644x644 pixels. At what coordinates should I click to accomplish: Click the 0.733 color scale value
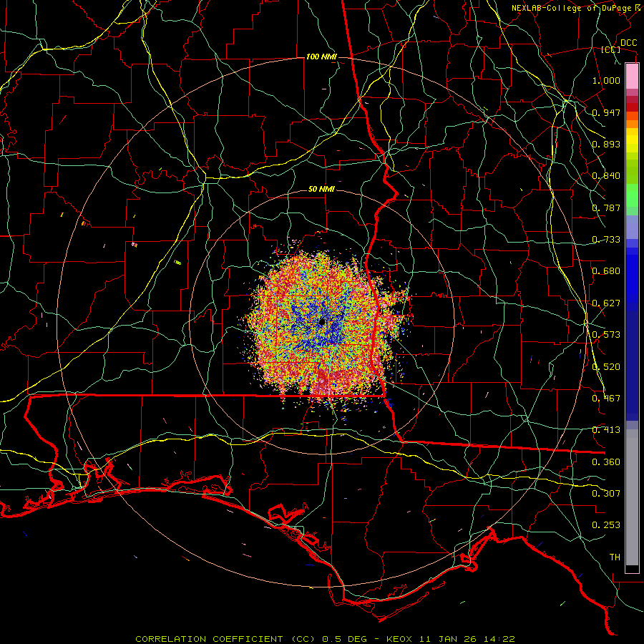pos(606,240)
